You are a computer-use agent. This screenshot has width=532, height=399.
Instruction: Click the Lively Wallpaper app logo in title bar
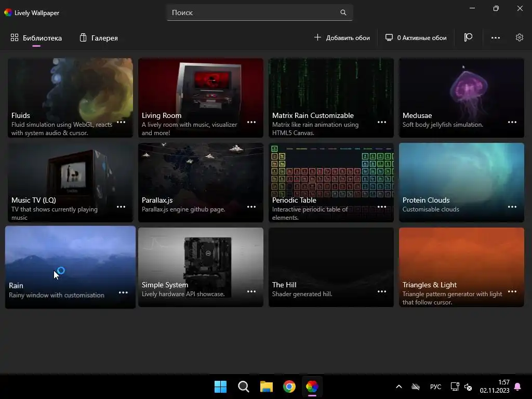[8, 12]
